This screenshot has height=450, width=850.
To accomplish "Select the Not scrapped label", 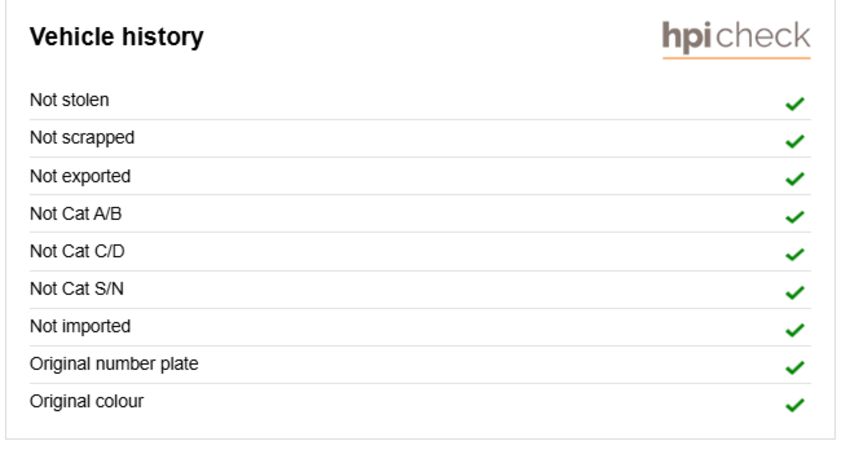I will pyautogui.click(x=82, y=138).
